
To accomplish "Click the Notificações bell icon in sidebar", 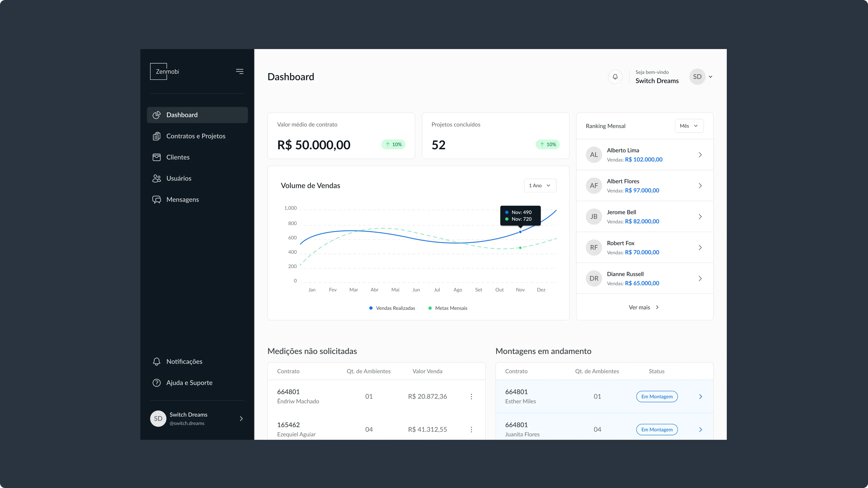I will coord(156,361).
